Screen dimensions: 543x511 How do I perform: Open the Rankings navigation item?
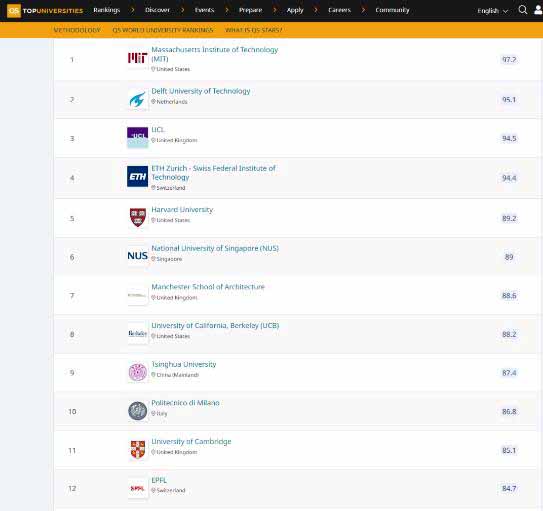tap(107, 10)
